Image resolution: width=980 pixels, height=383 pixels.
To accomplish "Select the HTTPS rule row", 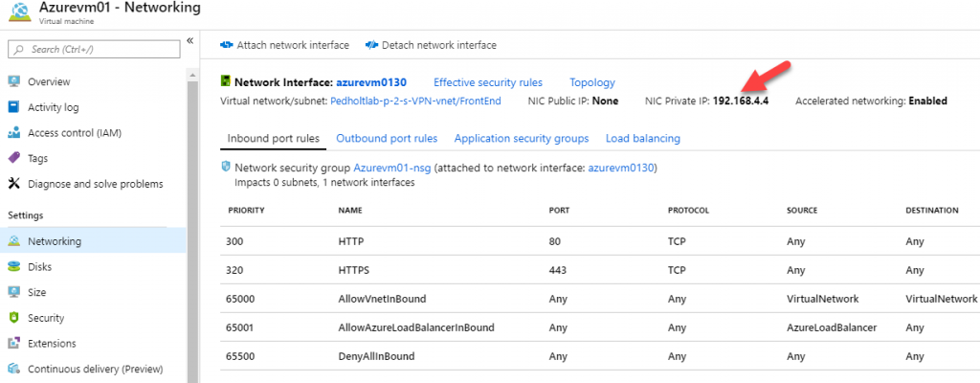I will point(600,270).
